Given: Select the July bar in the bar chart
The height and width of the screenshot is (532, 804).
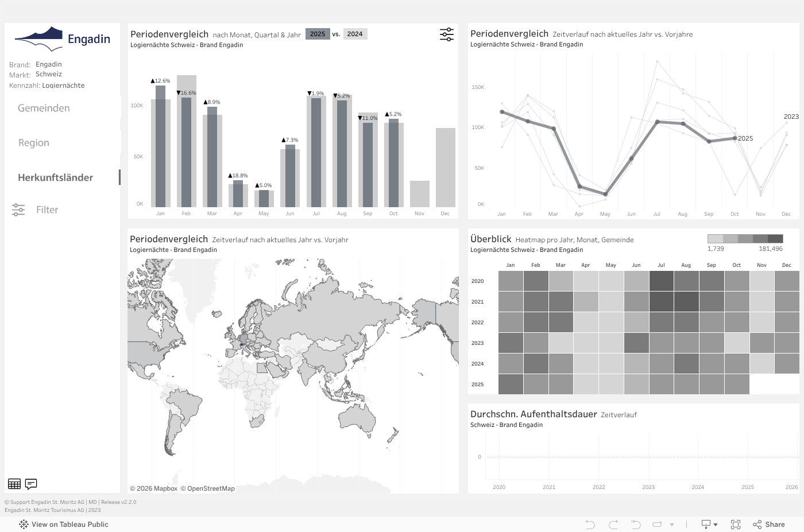Looking at the screenshot, I should [x=316, y=152].
